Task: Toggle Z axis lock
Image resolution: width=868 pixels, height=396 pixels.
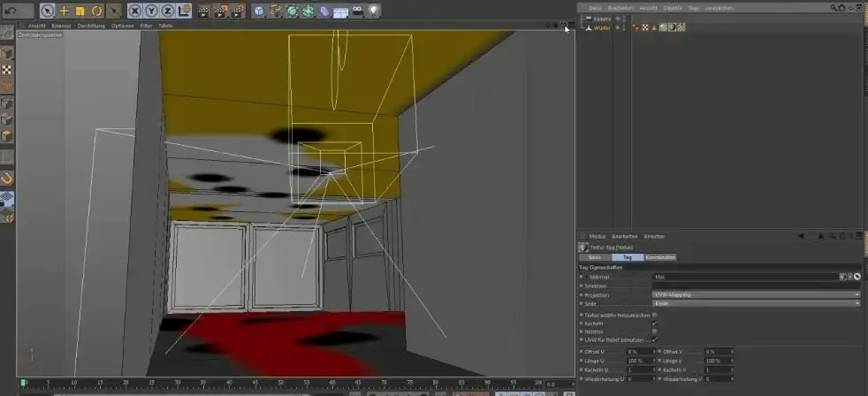Action: coord(168,11)
